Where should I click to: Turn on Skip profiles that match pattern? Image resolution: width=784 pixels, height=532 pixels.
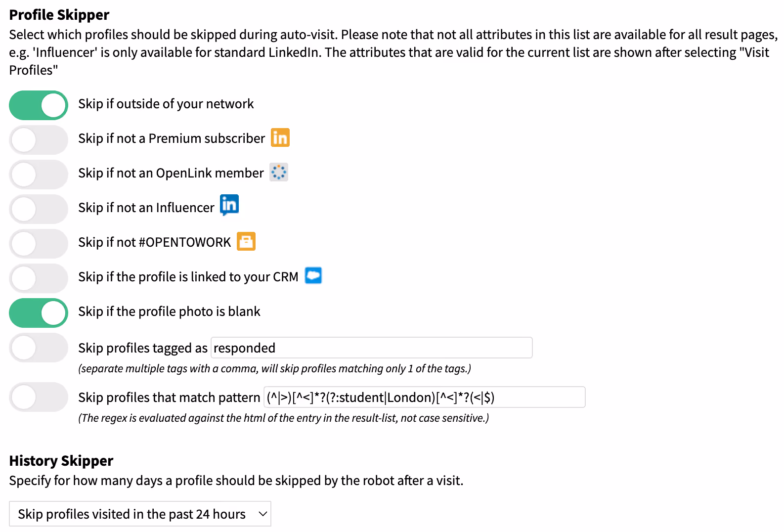coord(39,397)
